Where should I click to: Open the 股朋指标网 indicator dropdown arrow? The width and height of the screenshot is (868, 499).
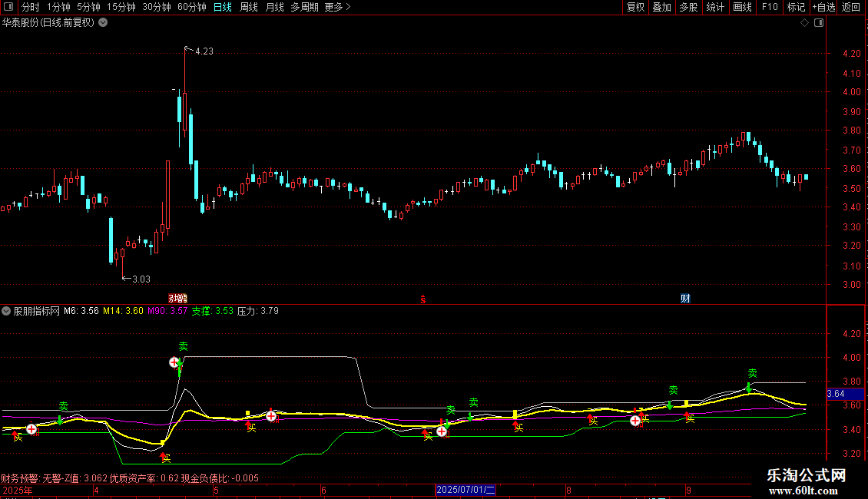[x=6, y=311]
